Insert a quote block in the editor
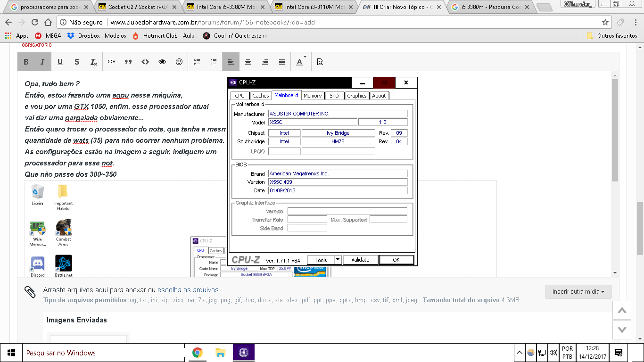Viewport: 644px width, 362px height. (x=128, y=62)
